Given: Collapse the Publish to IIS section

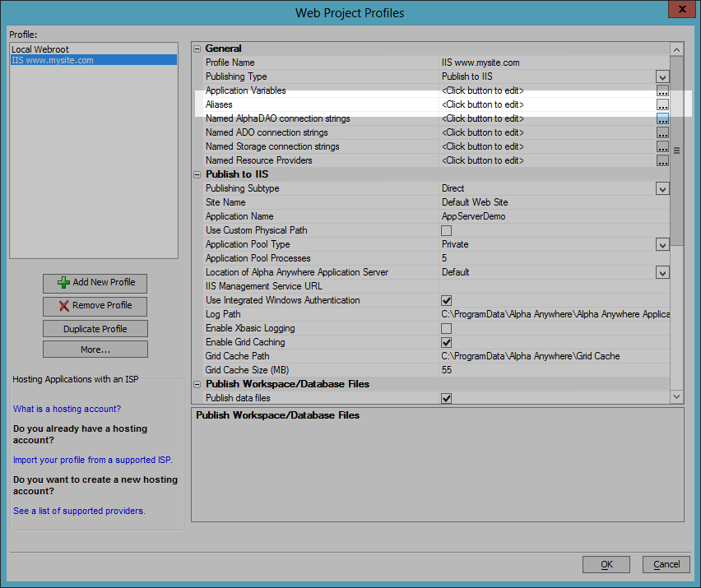Looking at the screenshot, I should [x=197, y=174].
